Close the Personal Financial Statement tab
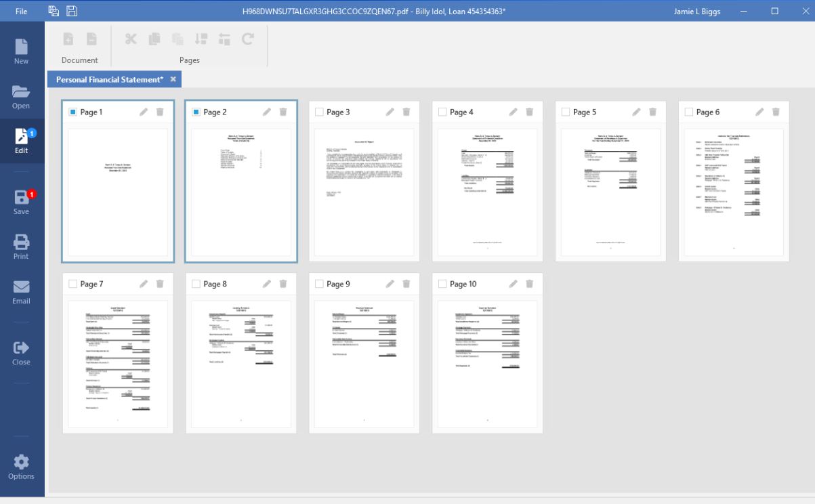 click(173, 79)
